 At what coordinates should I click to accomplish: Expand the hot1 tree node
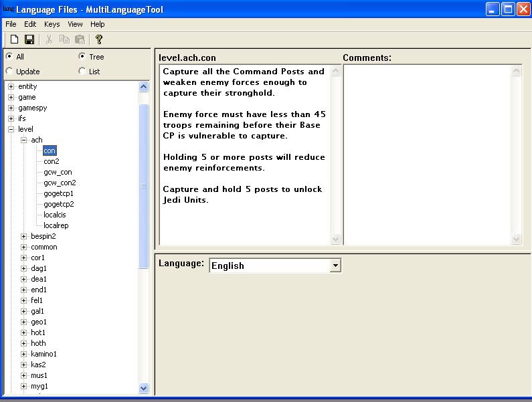point(23,333)
